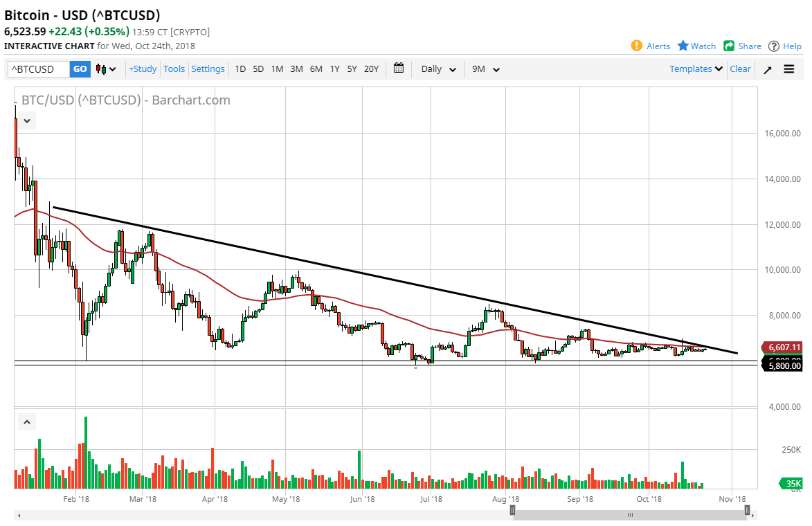
Task: Expand the BTC/USD chart label dropdown arrow
Action: [26, 120]
